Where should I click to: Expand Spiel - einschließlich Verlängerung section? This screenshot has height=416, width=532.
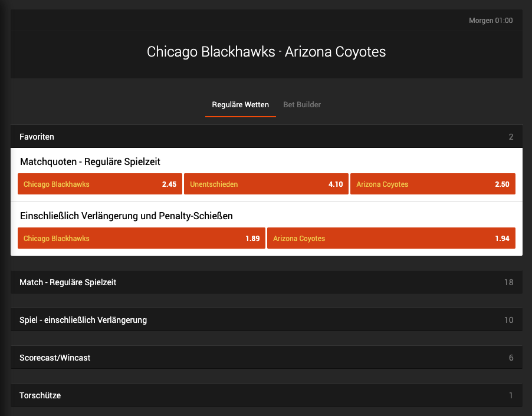[x=267, y=320]
